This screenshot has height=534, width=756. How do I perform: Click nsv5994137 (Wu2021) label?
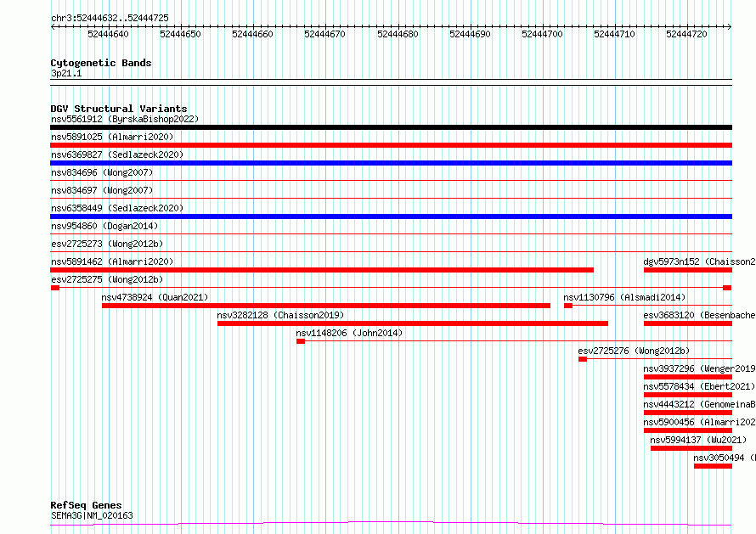[x=698, y=440]
